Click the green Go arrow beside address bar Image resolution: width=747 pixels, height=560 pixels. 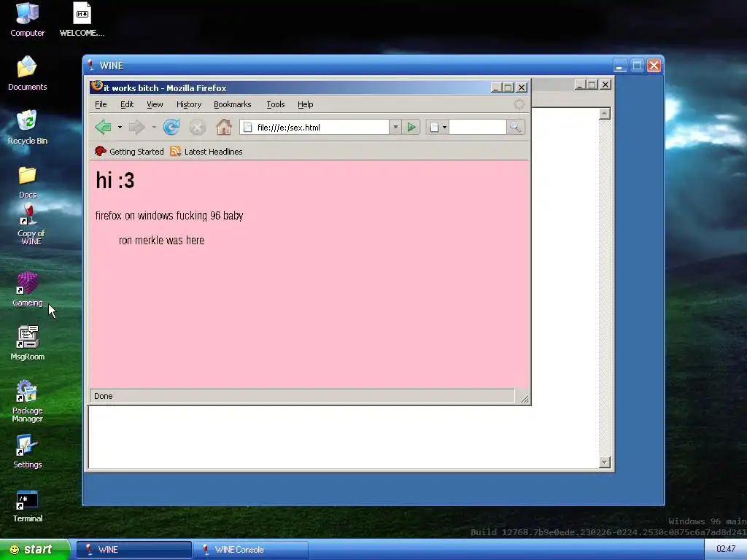[x=411, y=127]
